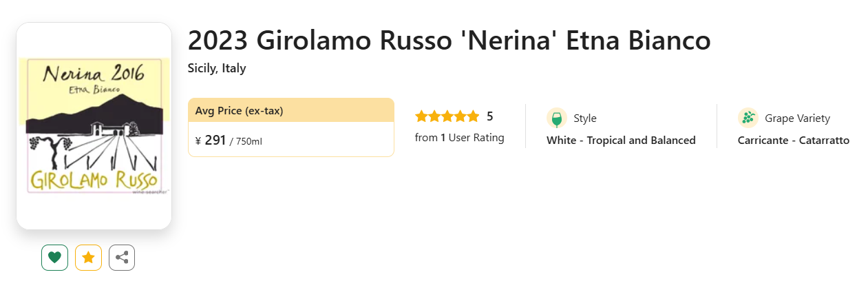Click the 'Style' label text
This screenshot has width=868, height=290.
585,118
